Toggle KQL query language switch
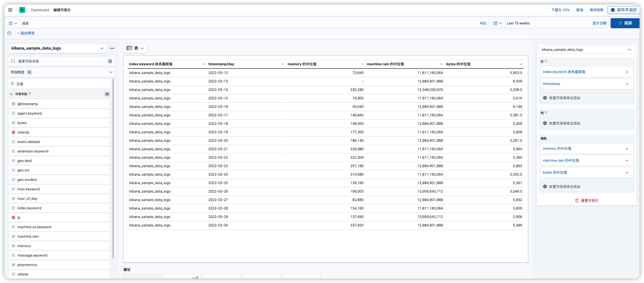Viewport: 644px width, 283px height. coord(483,23)
